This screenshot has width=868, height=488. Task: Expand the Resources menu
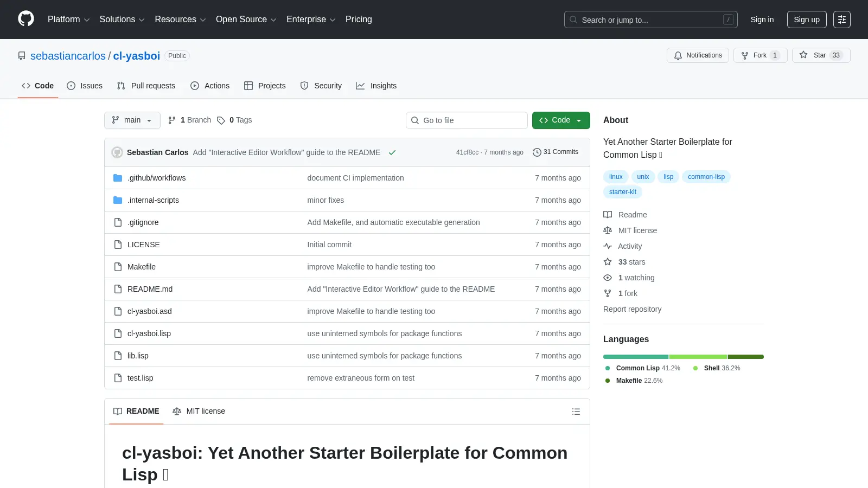tap(180, 20)
